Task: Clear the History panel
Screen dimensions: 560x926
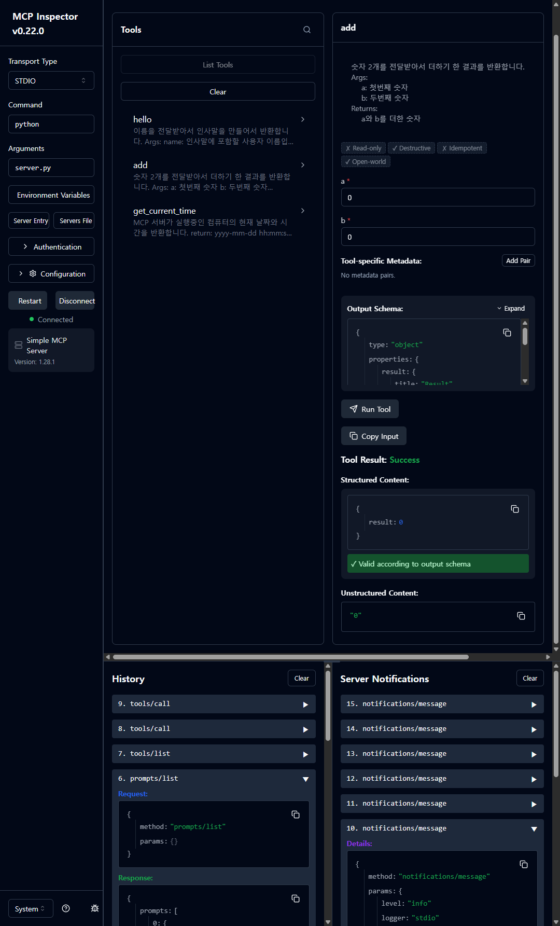Action: (302, 678)
